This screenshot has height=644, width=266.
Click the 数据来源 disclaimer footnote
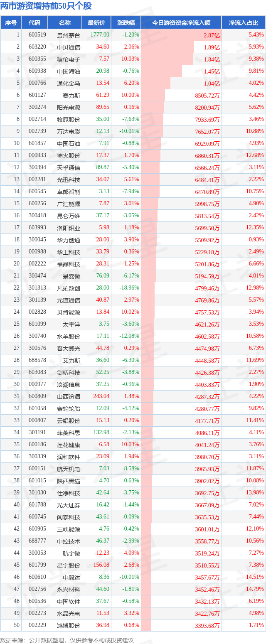coord(67,640)
